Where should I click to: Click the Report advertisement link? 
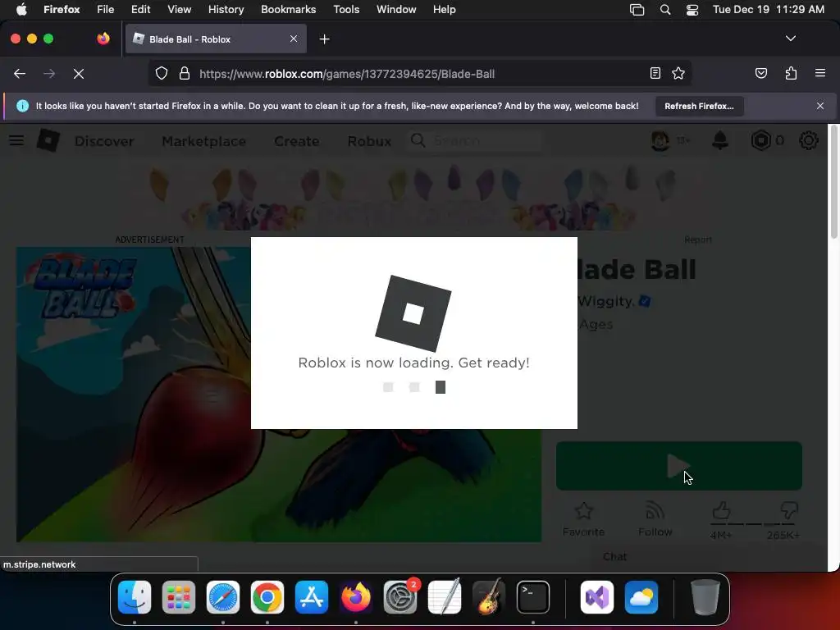698,240
